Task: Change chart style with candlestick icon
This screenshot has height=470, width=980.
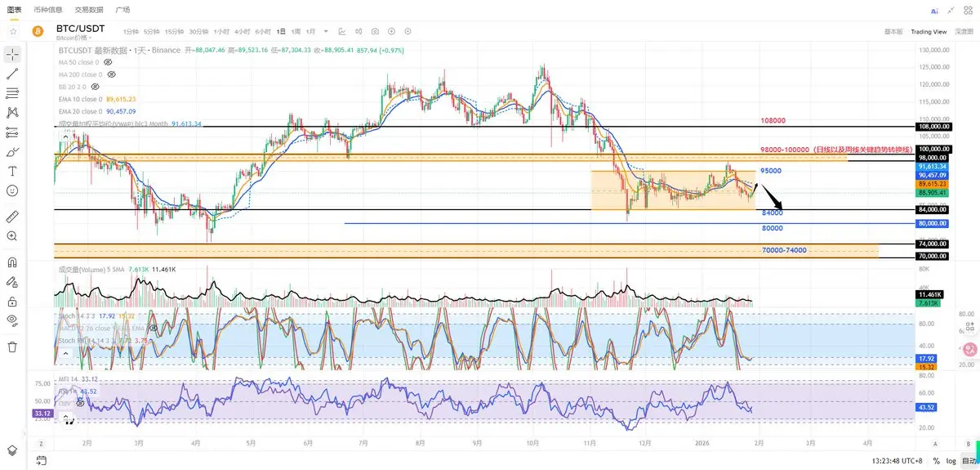Action: tap(359, 31)
